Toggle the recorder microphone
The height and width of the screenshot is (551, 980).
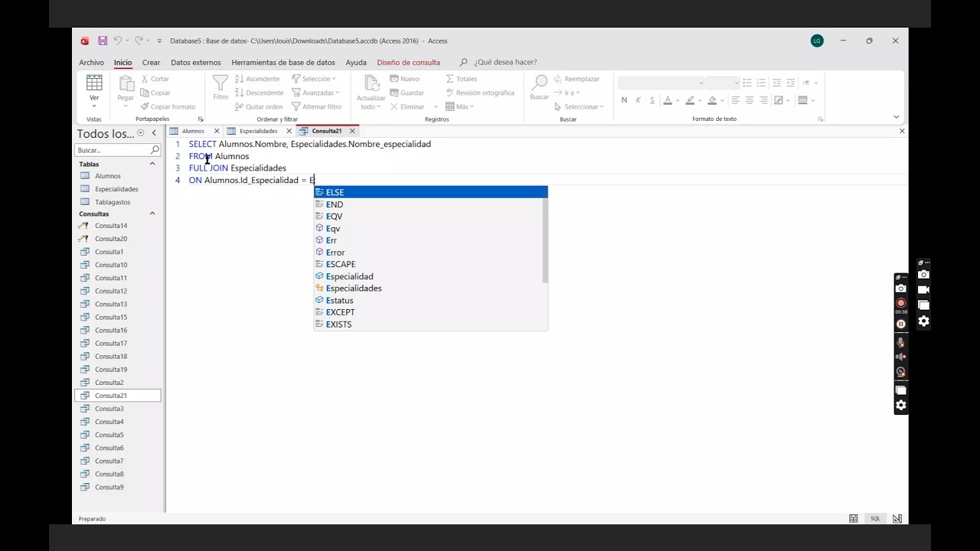(x=900, y=342)
